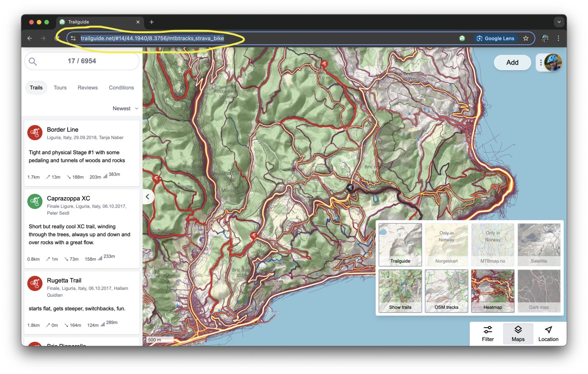Open the user avatar menu on map

click(553, 62)
